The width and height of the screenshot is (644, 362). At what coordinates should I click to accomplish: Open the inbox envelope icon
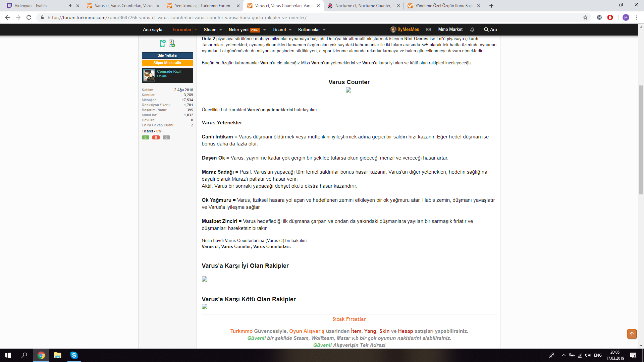429,29
